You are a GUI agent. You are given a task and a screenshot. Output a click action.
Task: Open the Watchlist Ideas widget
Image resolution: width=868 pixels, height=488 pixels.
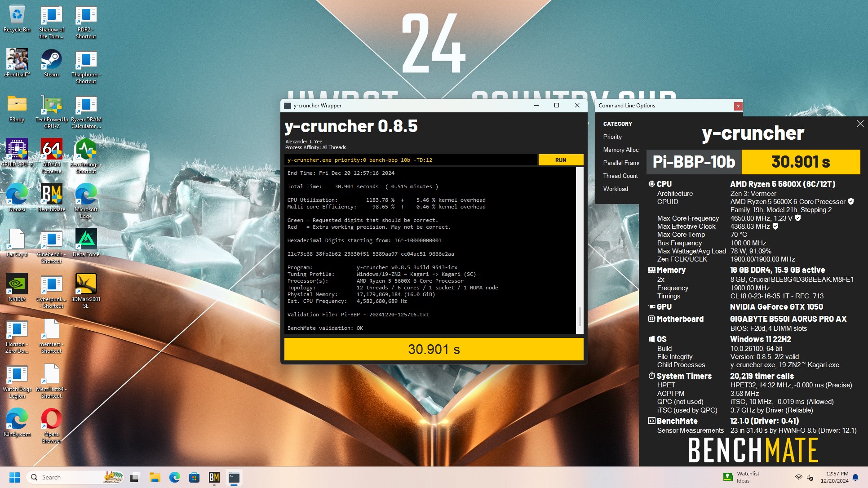[x=741, y=477]
